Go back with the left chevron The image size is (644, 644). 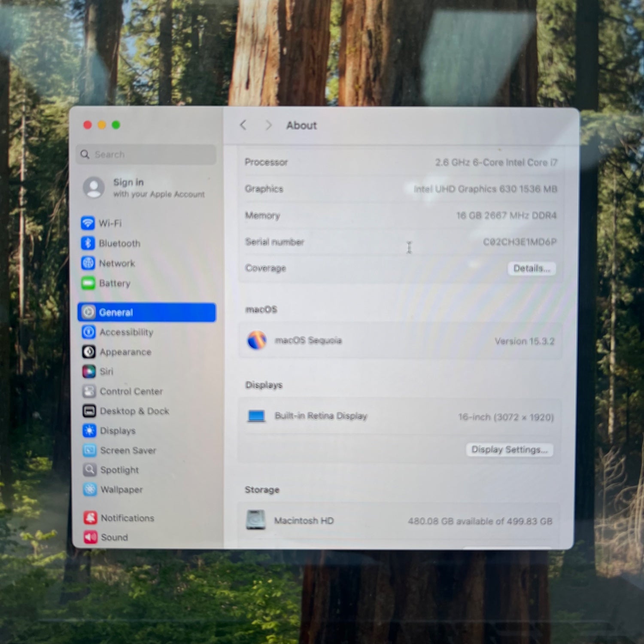[243, 125]
